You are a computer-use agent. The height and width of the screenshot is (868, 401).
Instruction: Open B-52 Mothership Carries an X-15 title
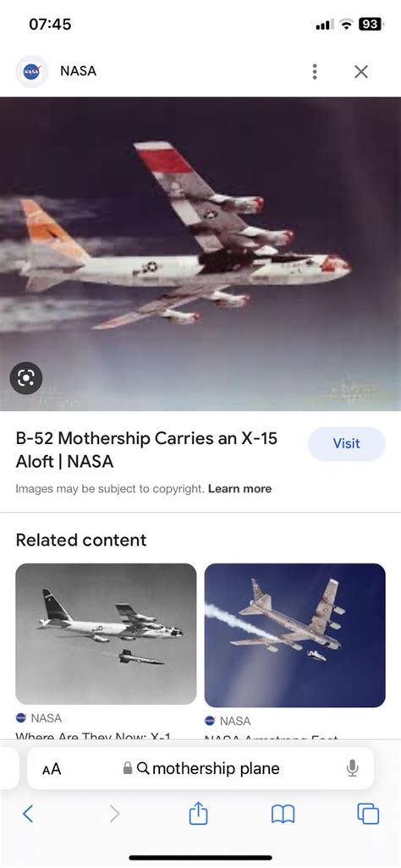tap(146, 449)
